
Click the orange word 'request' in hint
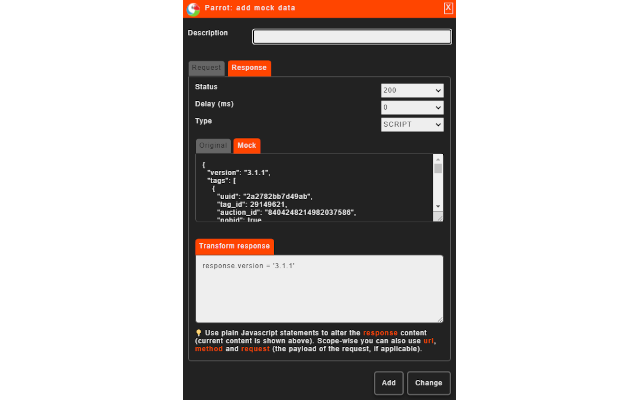point(256,349)
